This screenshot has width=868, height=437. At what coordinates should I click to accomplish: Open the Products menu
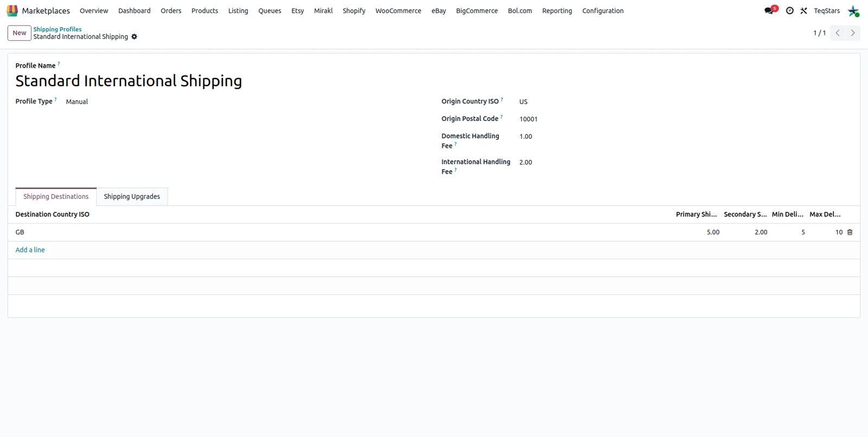205,11
